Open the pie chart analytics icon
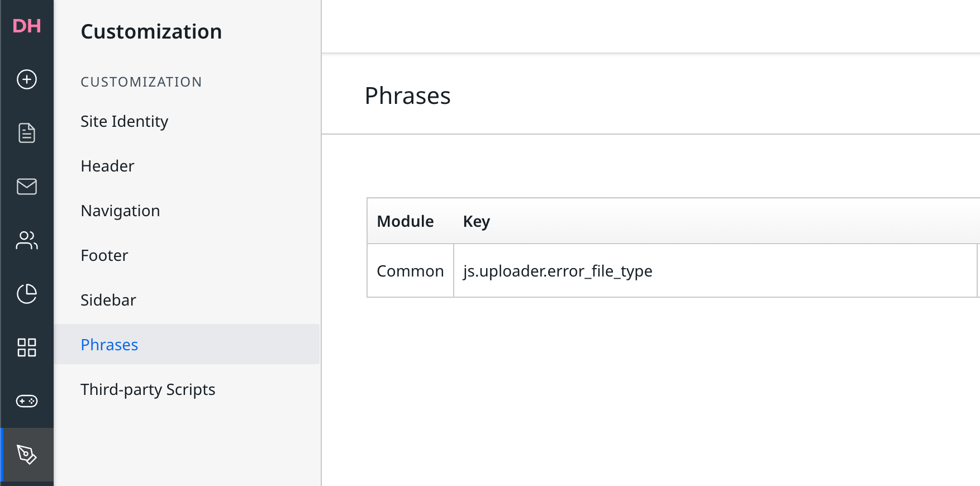This screenshot has height=486, width=980. point(27,294)
